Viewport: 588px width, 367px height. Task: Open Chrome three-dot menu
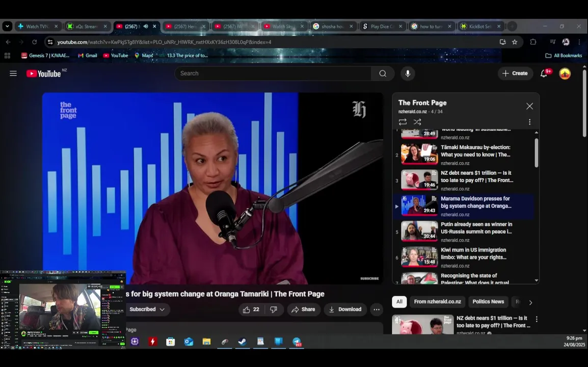(579, 42)
